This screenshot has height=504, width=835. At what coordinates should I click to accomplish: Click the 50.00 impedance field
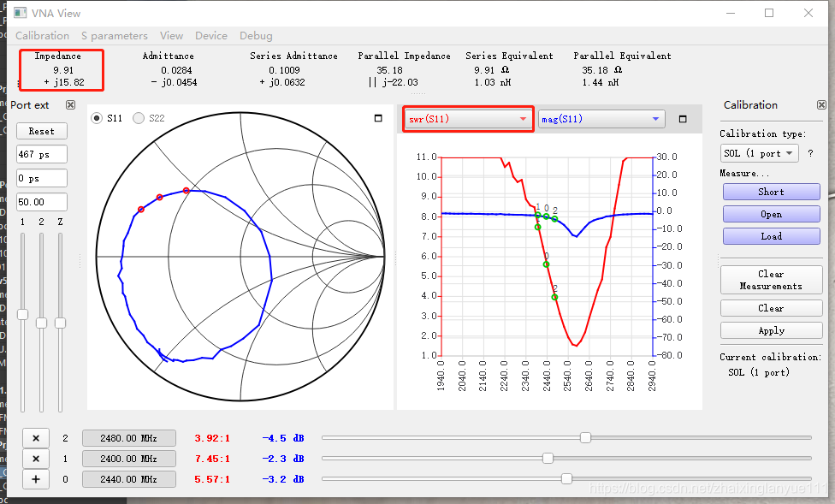coord(42,202)
